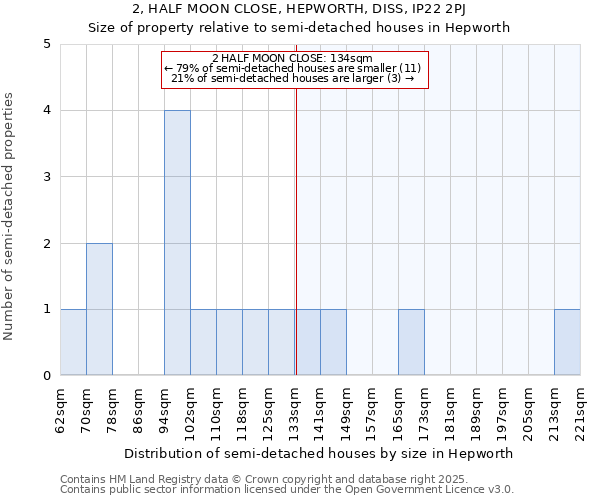Click the first bar starting at 62sqm

[73, 342]
